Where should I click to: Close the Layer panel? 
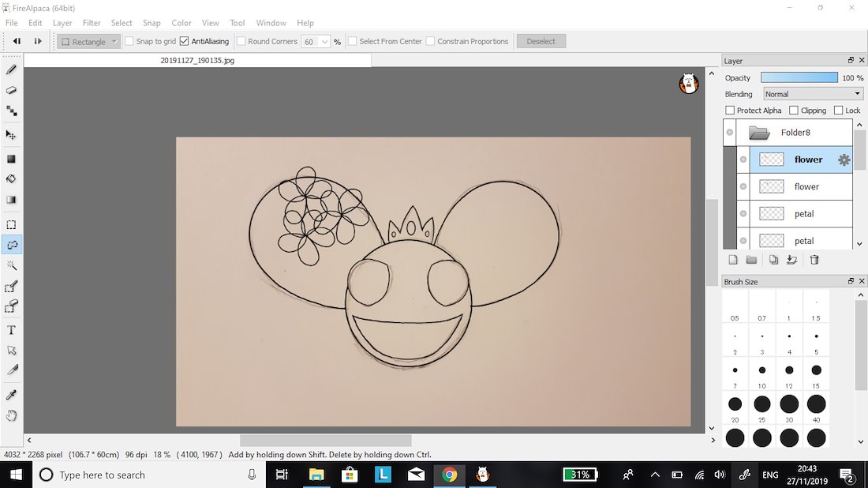coord(862,60)
